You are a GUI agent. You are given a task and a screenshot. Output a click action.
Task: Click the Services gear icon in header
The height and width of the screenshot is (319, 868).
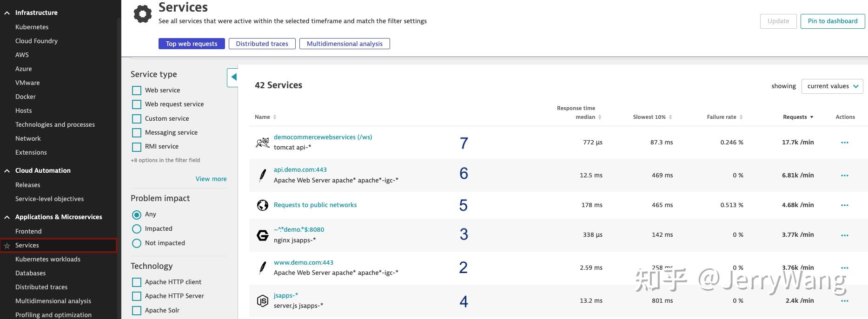point(143,14)
